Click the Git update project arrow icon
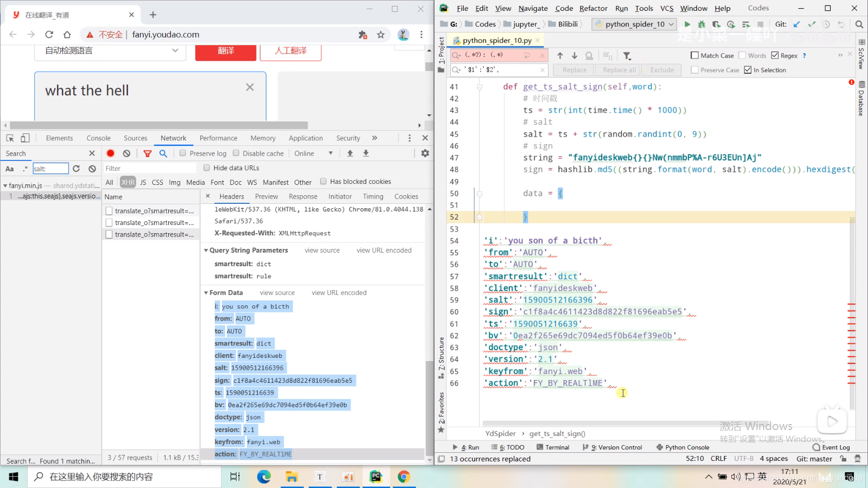 [x=796, y=24]
